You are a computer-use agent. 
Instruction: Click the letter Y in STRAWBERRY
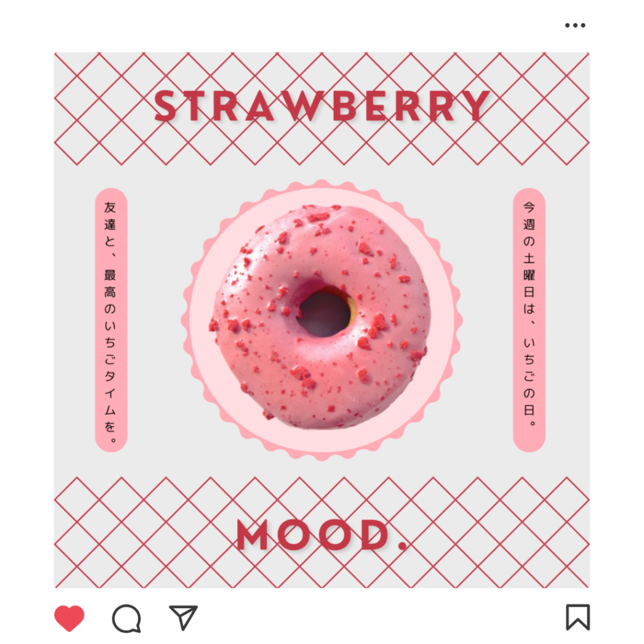click(x=478, y=106)
